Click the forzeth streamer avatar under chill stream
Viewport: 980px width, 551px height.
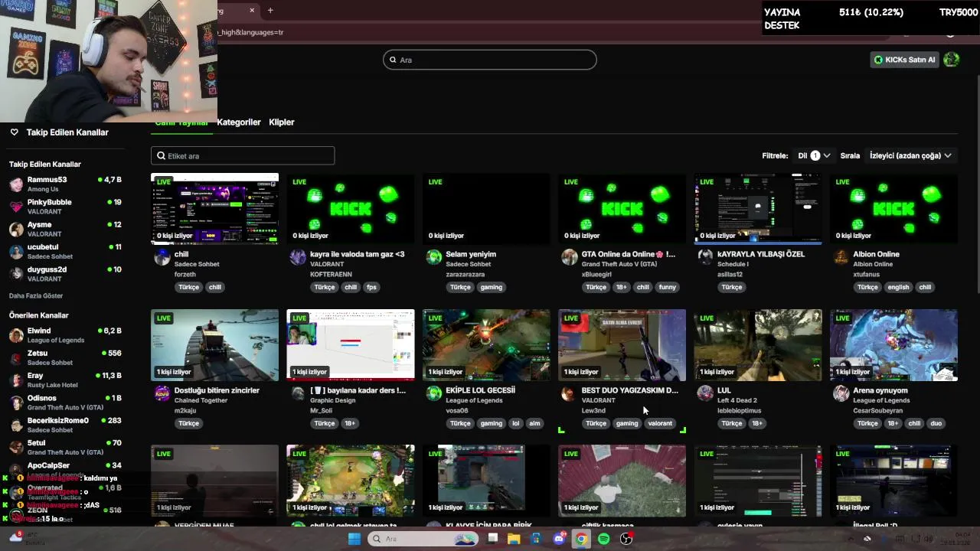click(x=162, y=257)
